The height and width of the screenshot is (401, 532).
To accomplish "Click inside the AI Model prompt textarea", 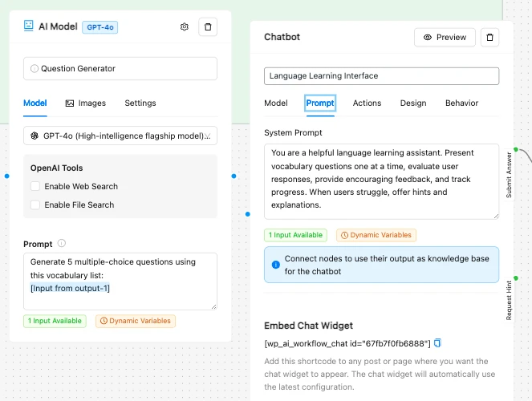I will [120, 281].
